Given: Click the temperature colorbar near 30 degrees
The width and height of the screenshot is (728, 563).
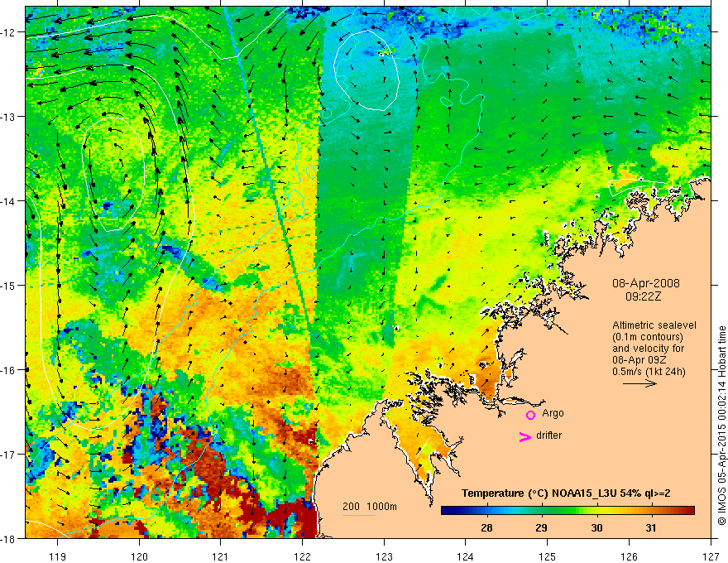Looking at the screenshot, I should pyautogui.click(x=596, y=511).
